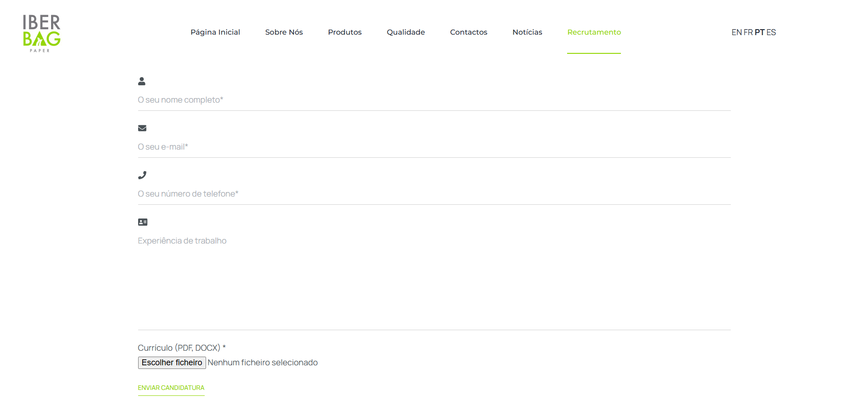Switch language to EN

(x=736, y=32)
